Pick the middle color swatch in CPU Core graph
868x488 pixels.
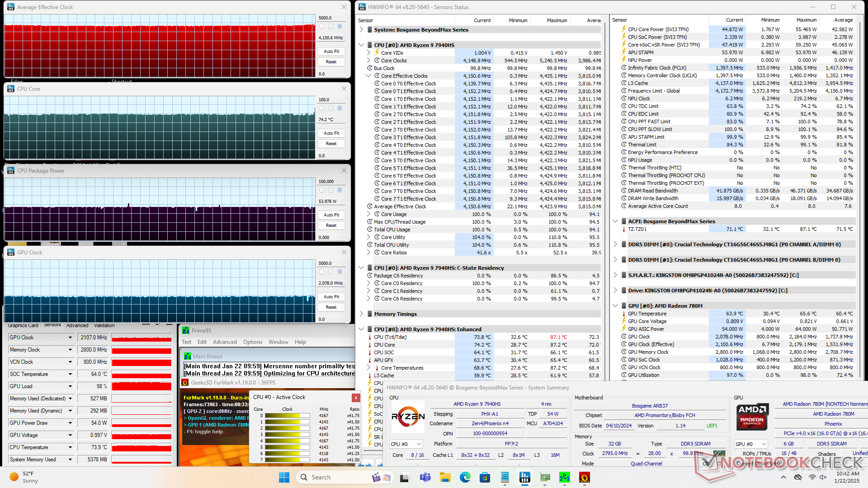330,108
